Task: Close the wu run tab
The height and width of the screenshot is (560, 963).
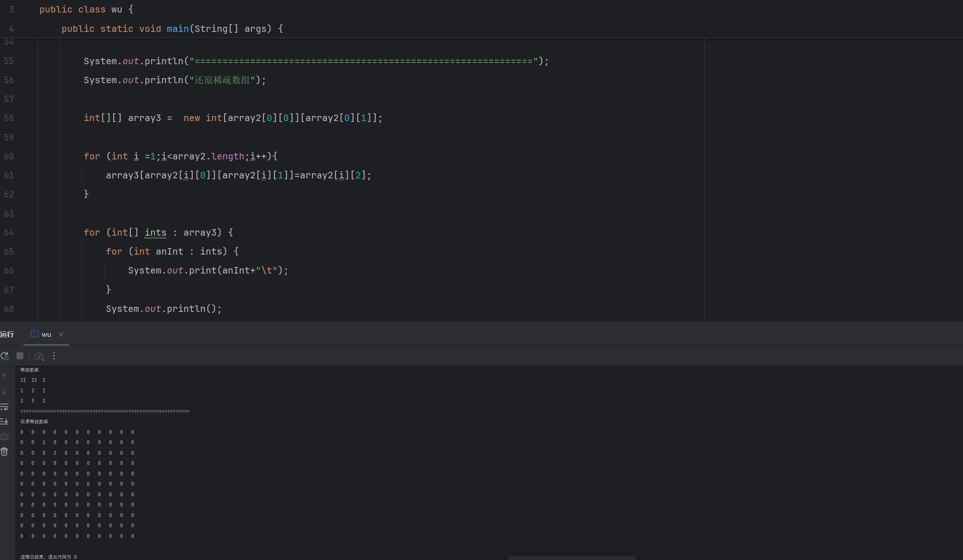Action: (61, 335)
